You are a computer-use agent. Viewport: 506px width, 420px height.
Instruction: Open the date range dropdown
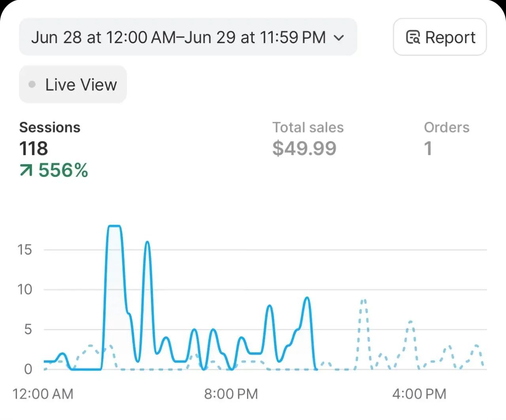[188, 37]
